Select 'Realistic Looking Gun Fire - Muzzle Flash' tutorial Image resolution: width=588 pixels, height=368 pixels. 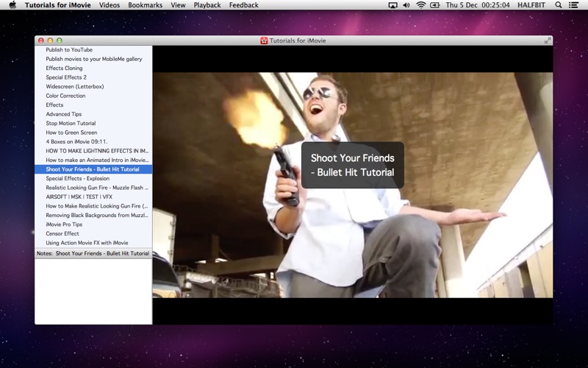[93, 188]
